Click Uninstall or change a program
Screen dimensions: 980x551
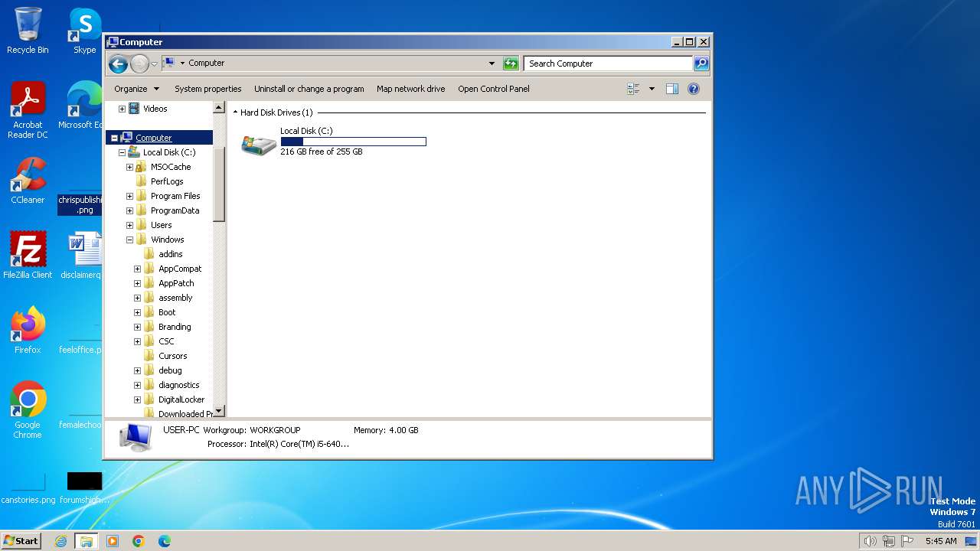pos(309,89)
